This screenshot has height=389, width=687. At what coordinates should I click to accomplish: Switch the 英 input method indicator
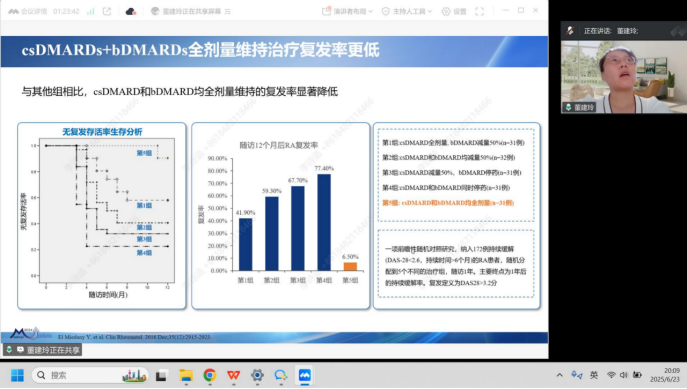click(594, 375)
